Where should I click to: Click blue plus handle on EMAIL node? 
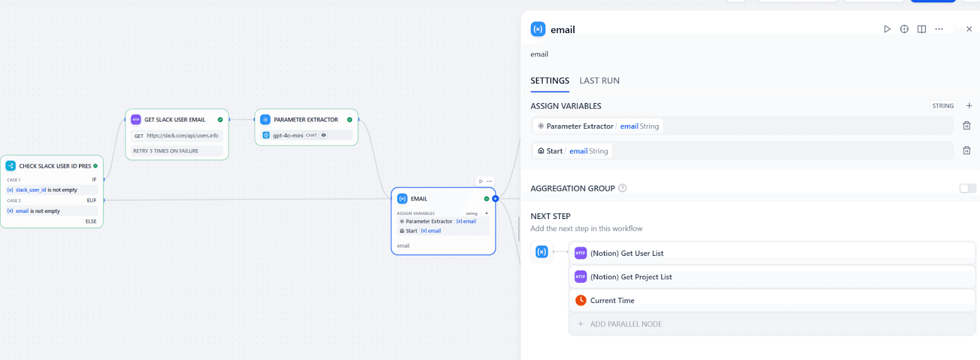point(496,199)
